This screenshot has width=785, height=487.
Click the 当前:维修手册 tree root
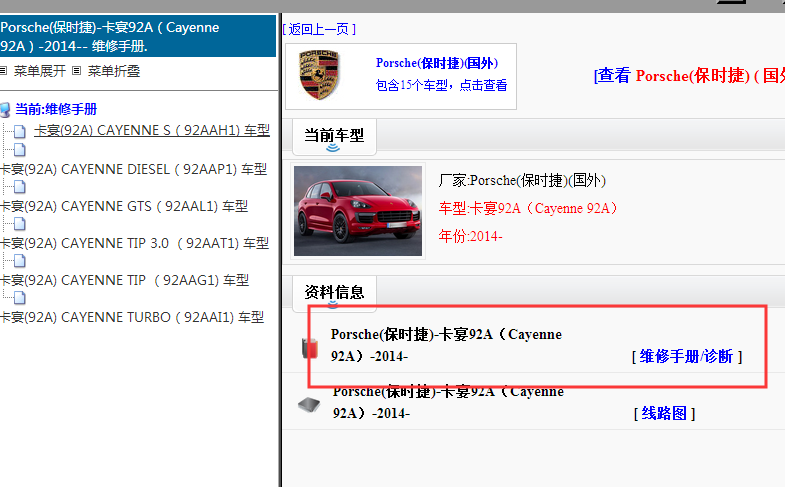click(56, 109)
